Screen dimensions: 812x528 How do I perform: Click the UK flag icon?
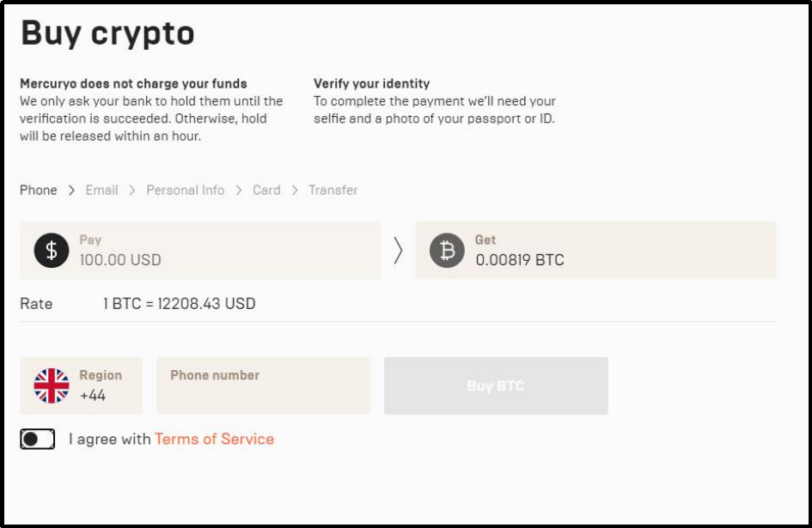(52, 386)
